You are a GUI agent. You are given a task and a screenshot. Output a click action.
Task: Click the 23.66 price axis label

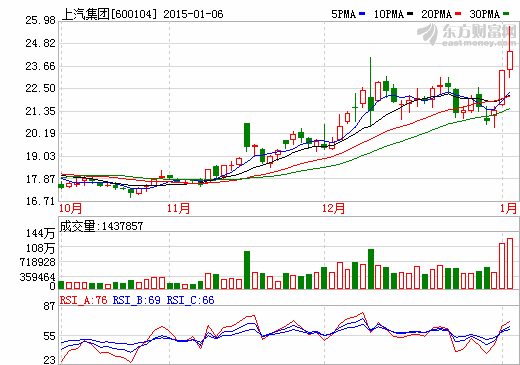[40, 66]
